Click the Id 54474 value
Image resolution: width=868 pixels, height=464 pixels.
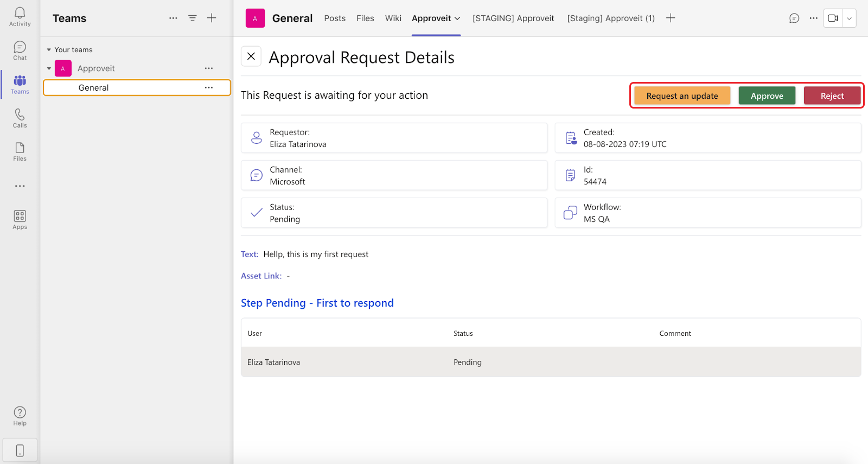pyautogui.click(x=595, y=181)
